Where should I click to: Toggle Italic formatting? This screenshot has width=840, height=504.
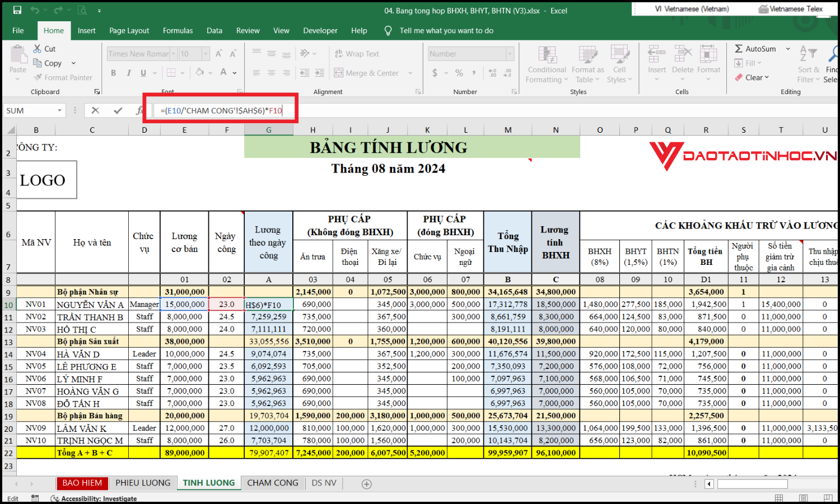[x=129, y=73]
